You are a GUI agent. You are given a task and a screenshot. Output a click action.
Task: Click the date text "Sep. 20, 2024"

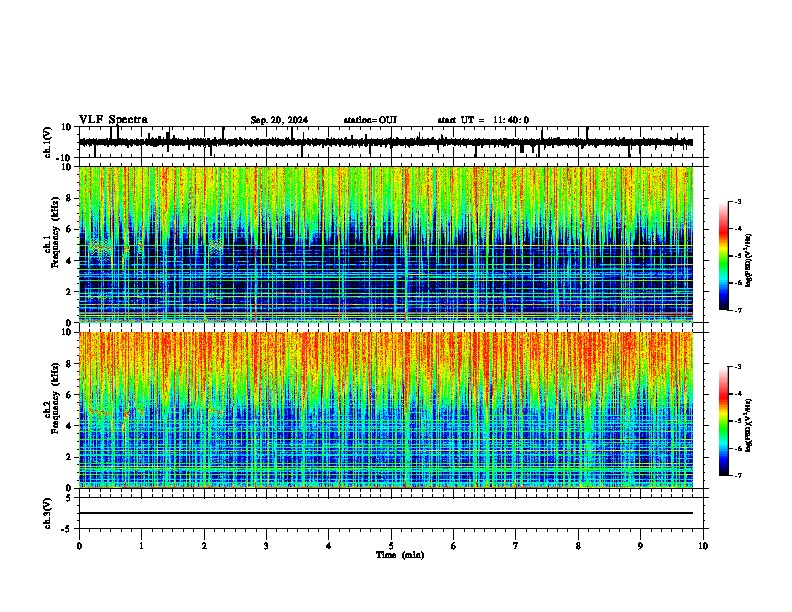tap(279, 120)
